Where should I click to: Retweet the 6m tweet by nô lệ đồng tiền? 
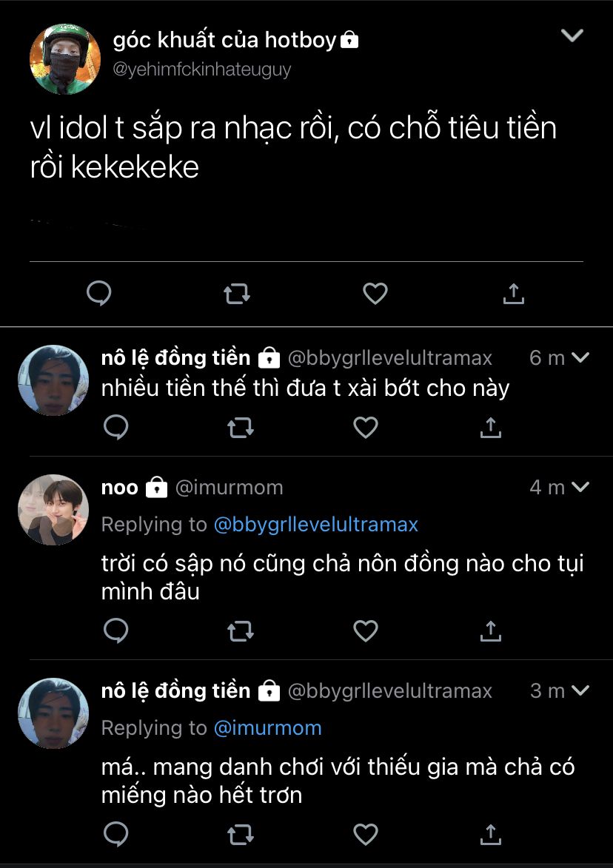(240, 427)
